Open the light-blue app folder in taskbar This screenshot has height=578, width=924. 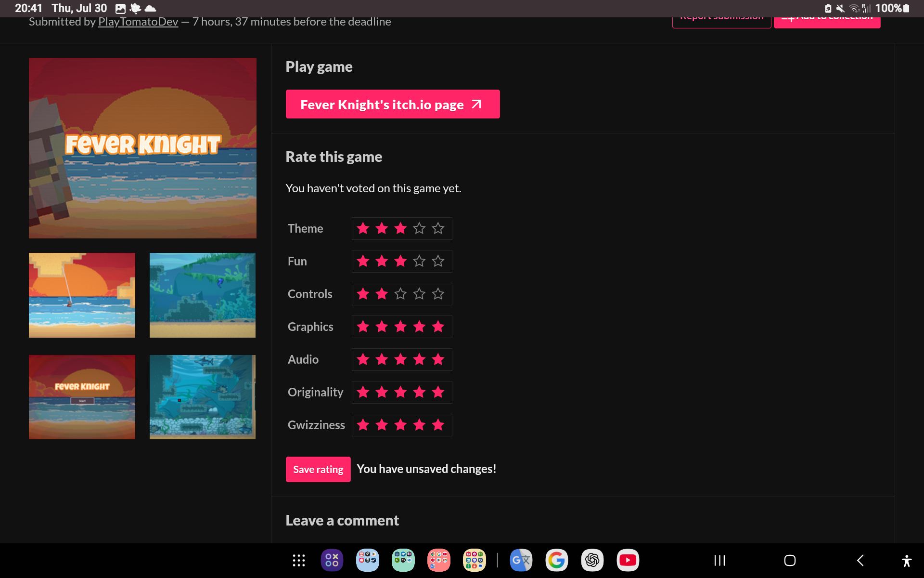coord(368,560)
